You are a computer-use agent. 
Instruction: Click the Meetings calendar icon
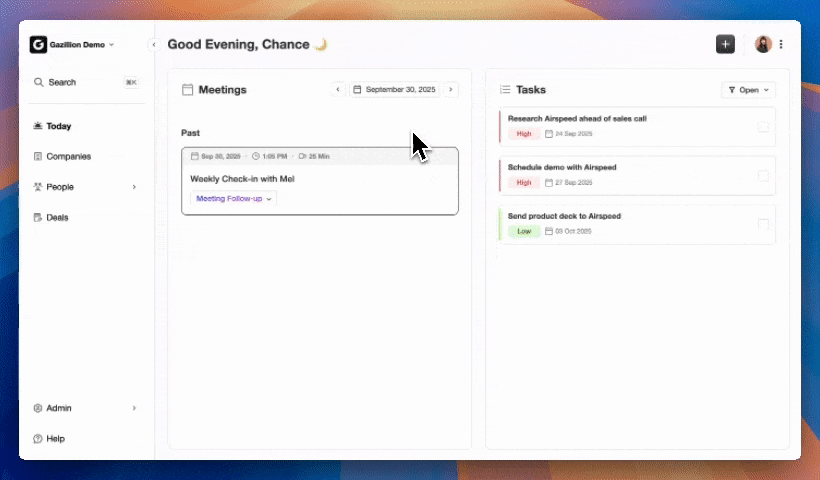[x=187, y=89]
